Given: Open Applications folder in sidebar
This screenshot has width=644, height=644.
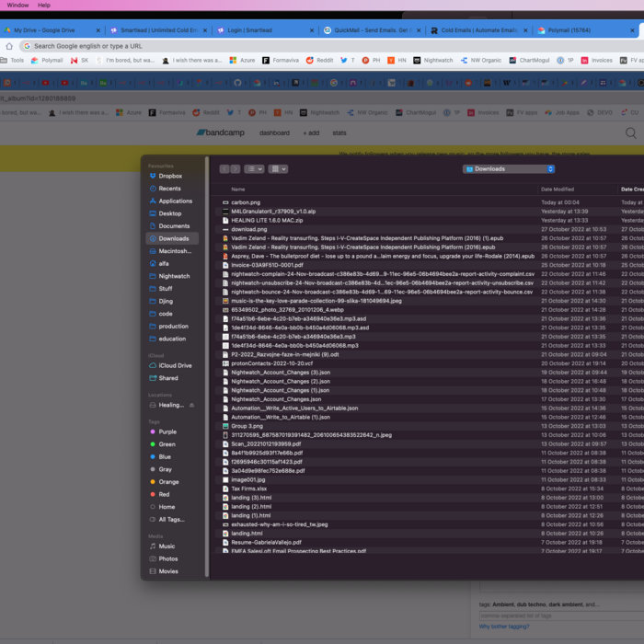Looking at the screenshot, I should [x=176, y=201].
